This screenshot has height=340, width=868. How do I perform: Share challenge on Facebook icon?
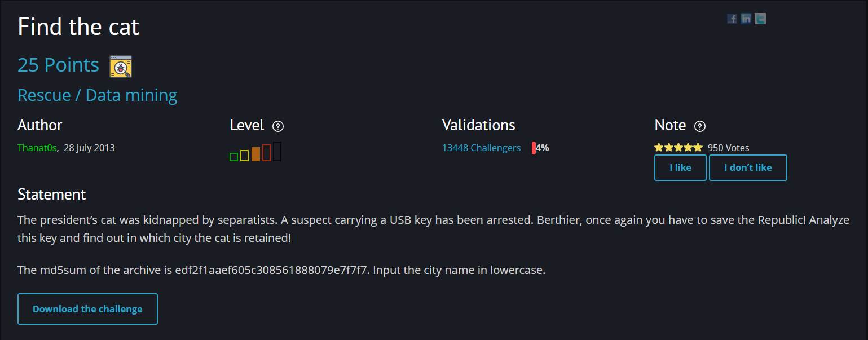tap(732, 19)
